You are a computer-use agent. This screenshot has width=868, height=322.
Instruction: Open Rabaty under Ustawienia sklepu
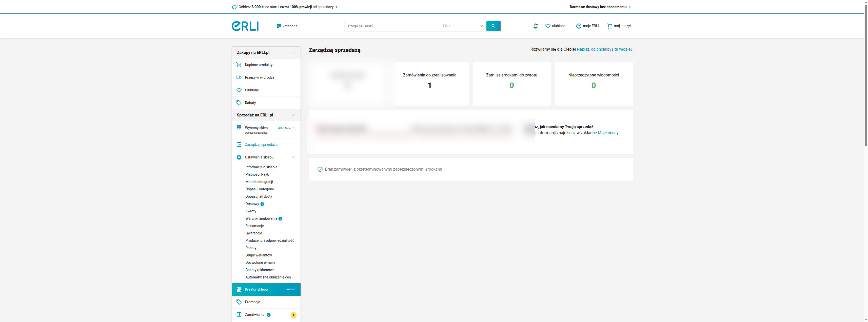tap(251, 248)
